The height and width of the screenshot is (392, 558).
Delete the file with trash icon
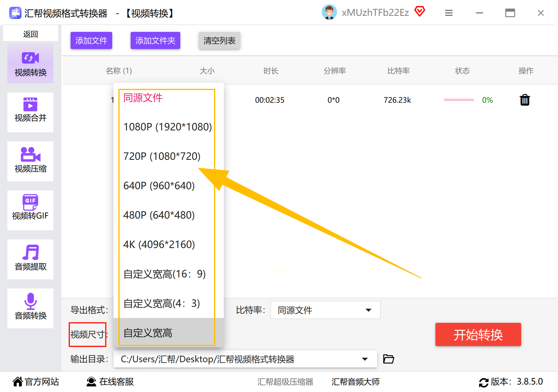[x=525, y=100]
